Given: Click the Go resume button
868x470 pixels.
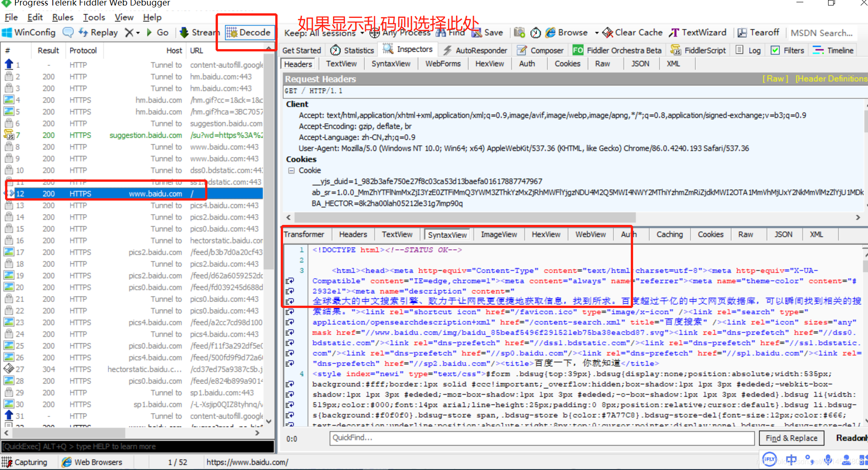Looking at the screenshot, I should pos(158,33).
